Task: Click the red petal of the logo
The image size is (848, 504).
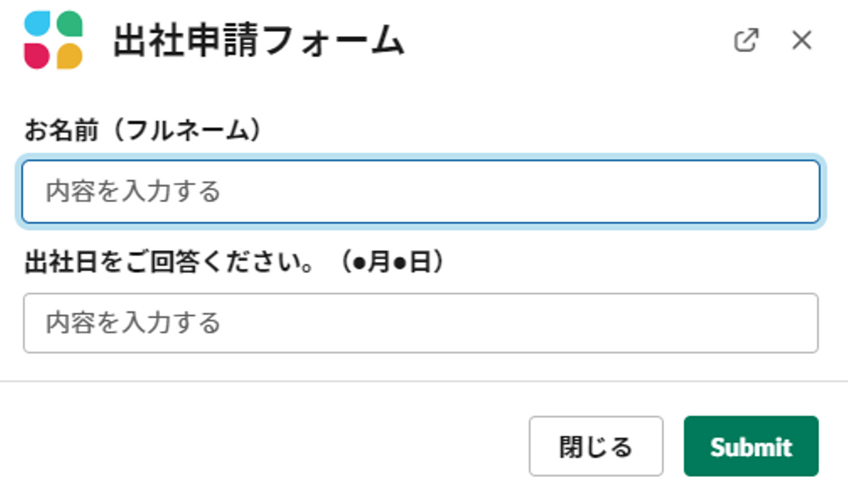Action: coord(37,56)
